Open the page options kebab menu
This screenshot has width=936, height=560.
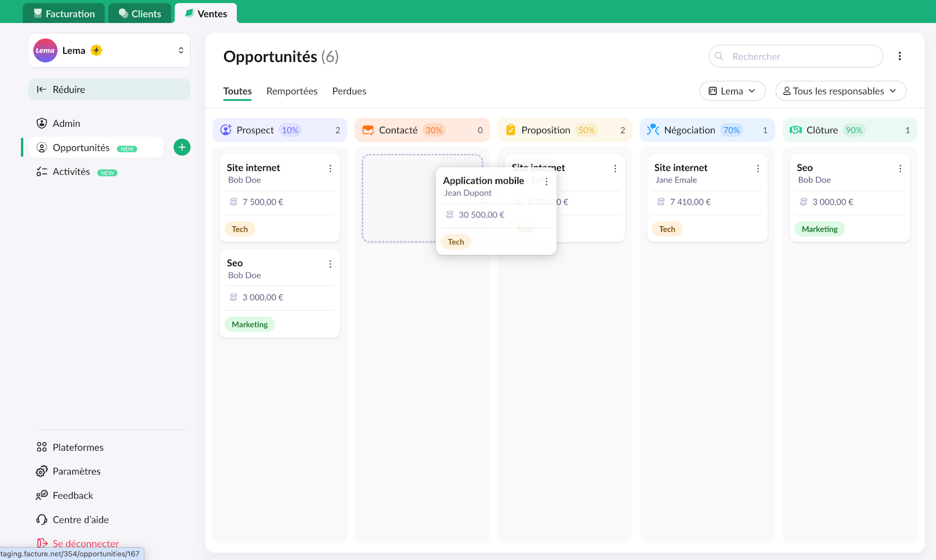pyautogui.click(x=900, y=56)
